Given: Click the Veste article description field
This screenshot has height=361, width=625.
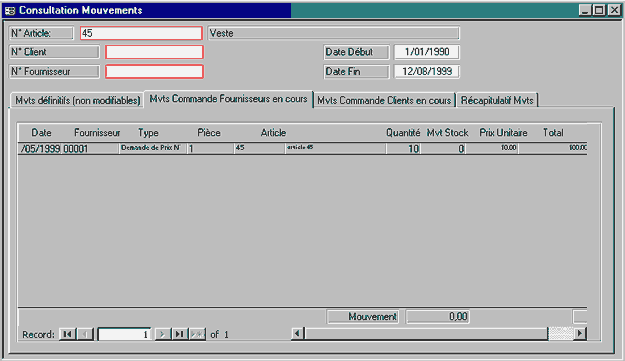Looking at the screenshot, I should click(333, 33).
